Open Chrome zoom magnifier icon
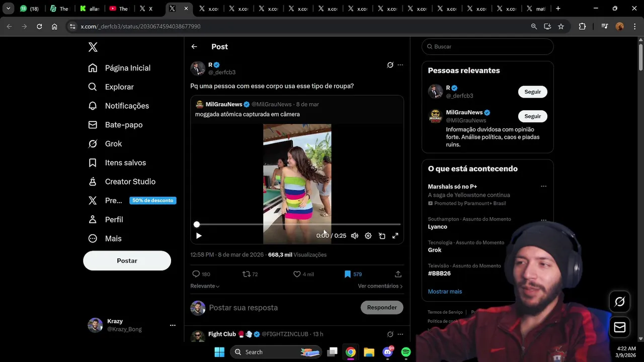 coord(534,26)
